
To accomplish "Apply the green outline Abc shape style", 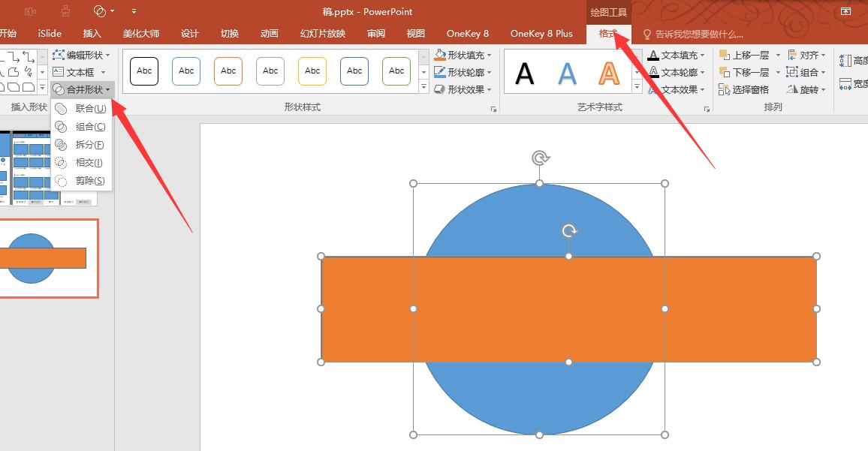I will tap(396, 71).
